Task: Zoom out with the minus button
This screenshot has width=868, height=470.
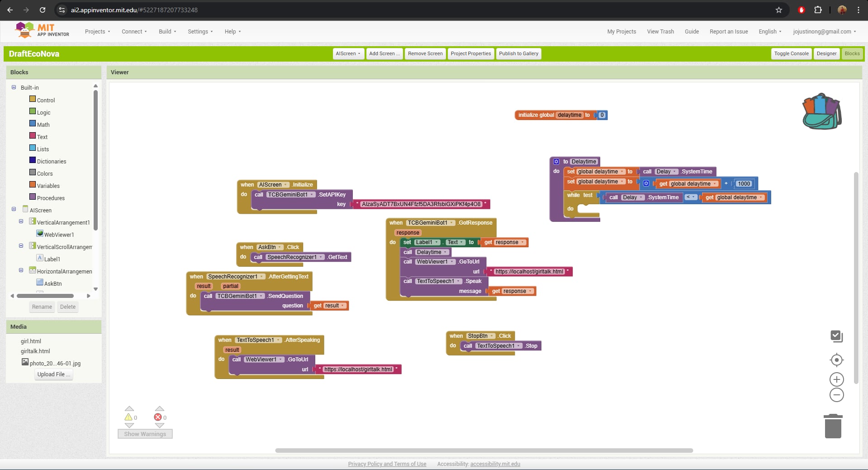Action: [836, 395]
